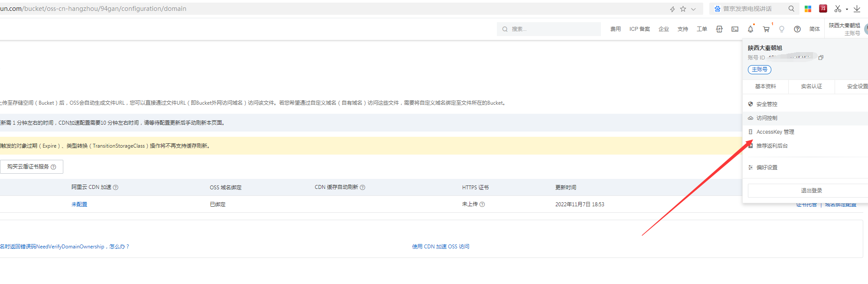Click help icon next to 阿里云 CDN 加速 header

116,187
